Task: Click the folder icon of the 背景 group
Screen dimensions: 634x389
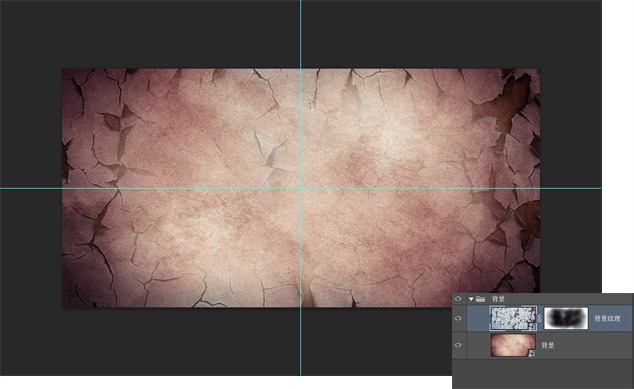Action: coord(480,299)
